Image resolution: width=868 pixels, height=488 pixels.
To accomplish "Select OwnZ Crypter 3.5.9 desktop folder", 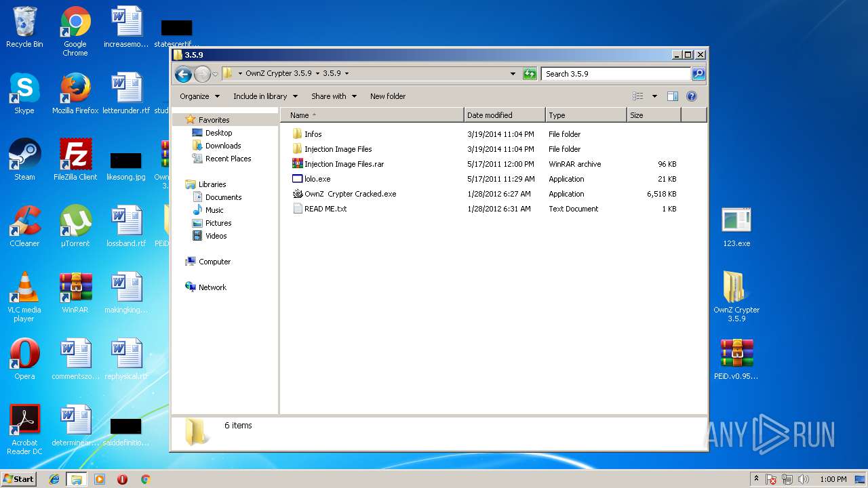I will coord(736,298).
